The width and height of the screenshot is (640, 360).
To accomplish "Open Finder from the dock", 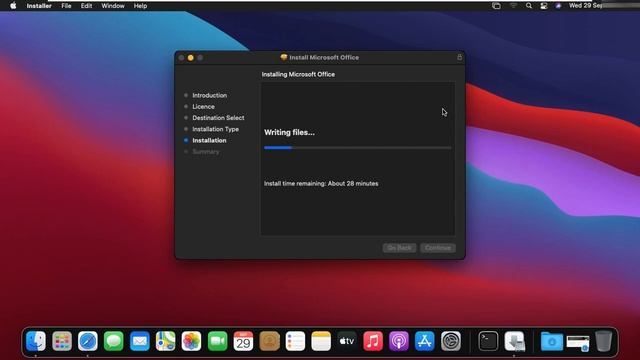I will pos(36,341).
